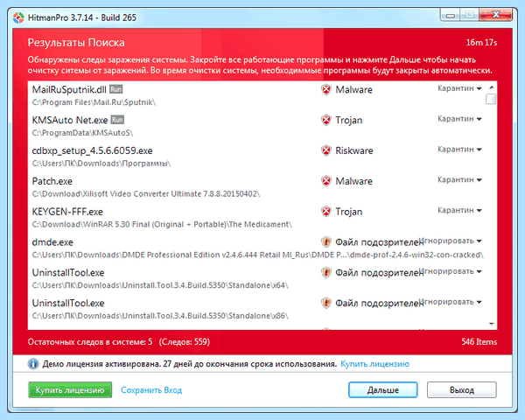The height and width of the screenshot is (420, 525).
Task: Click Trojan shield icon for KMSAuto Net.exe
Action: tap(325, 120)
